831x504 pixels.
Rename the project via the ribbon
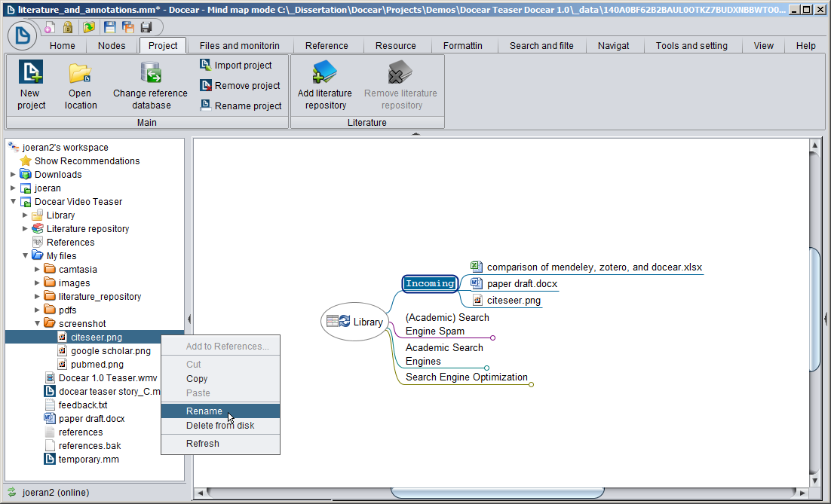241,105
